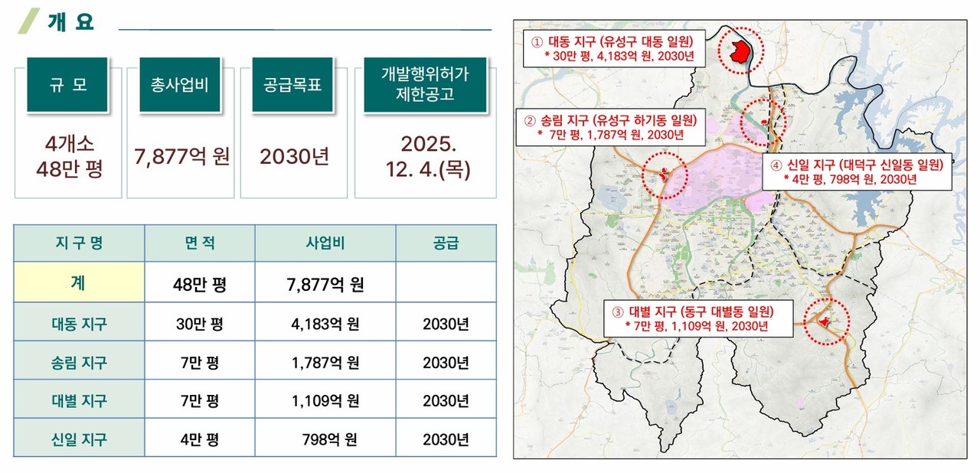Click the 지구명 column header
Screen dimensions: 980x473
pos(80,242)
